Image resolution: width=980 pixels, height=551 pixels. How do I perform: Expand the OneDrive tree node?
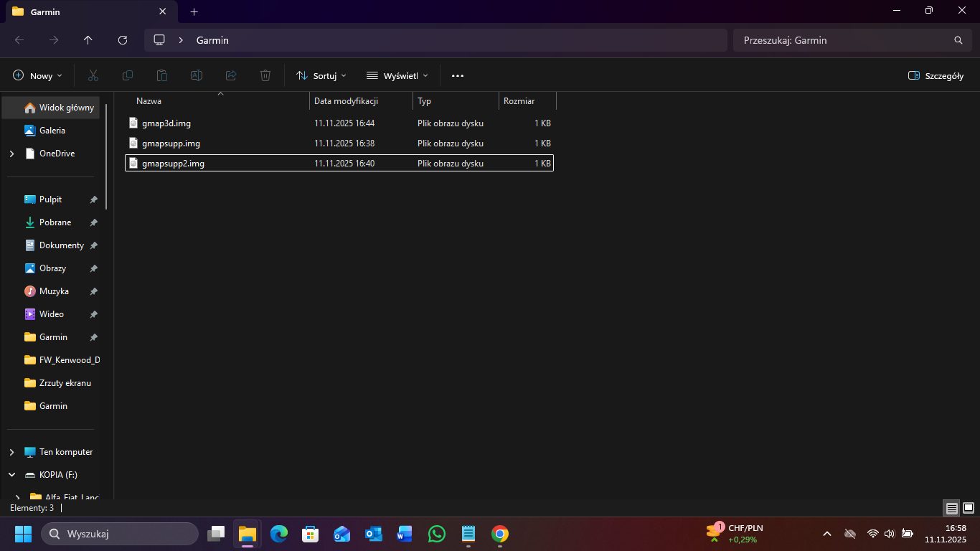[x=11, y=154]
